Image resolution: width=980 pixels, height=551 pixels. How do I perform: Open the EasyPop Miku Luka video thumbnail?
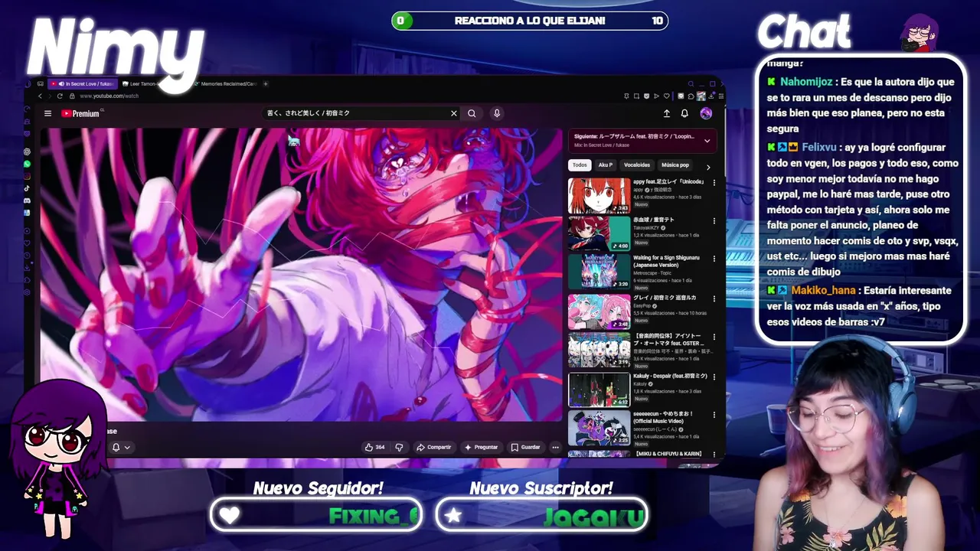pyautogui.click(x=599, y=311)
